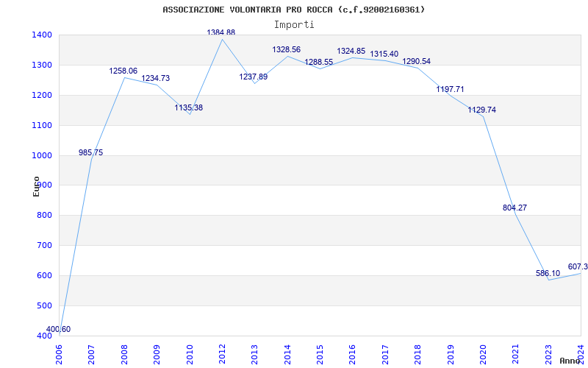Image resolution: width=588 pixels, height=368 pixels.
Task: Click the x-axis year 2014
Action: pyautogui.click(x=287, y=355)
